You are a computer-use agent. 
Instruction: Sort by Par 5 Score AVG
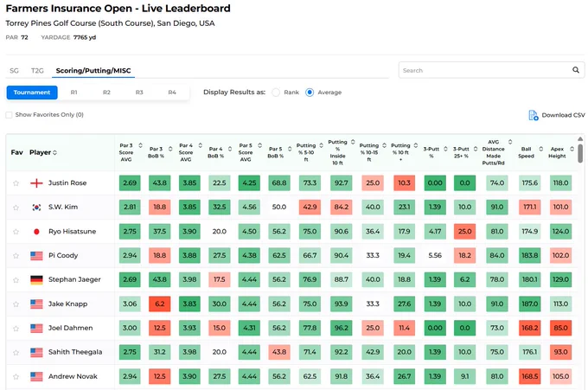260,145
